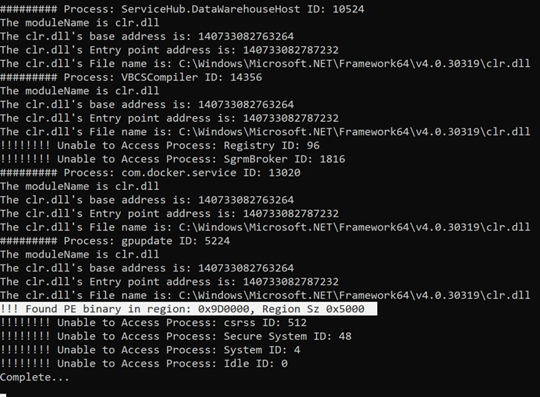Click the VBCSCompiler Entry point address line
The height and width of the screenshot is (397, 540).
(169, 118)
